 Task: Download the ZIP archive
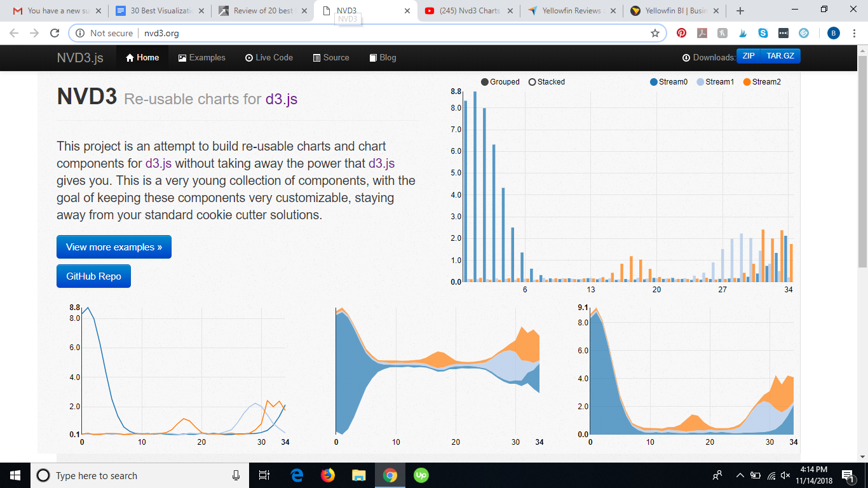(749, 57)
